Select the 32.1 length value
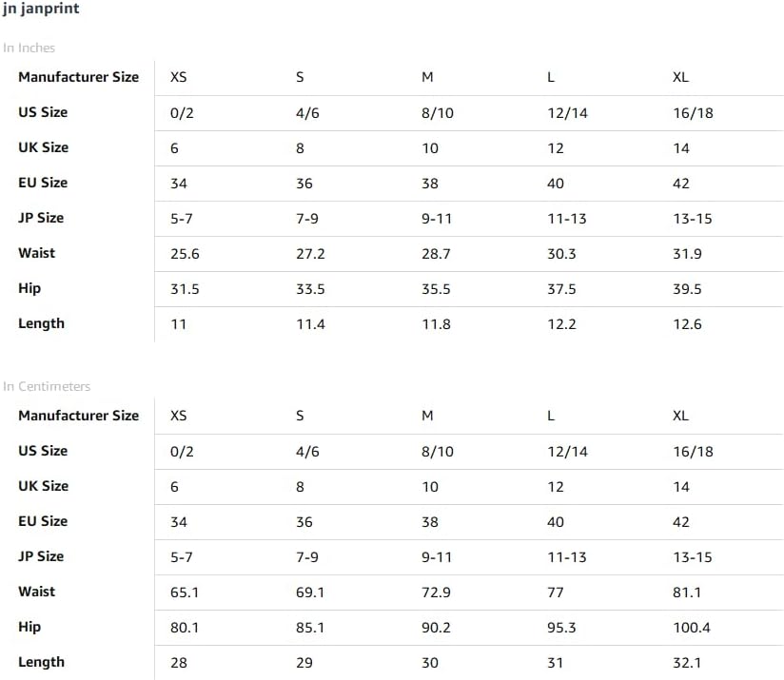This screenshot has height=680, width=784. click(687, 663)
